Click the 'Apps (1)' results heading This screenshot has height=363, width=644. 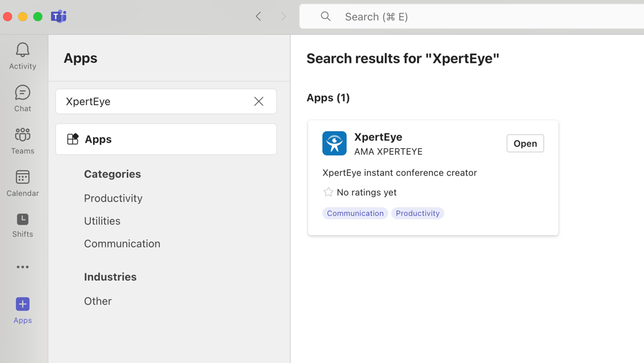click(x=328, y=98)
